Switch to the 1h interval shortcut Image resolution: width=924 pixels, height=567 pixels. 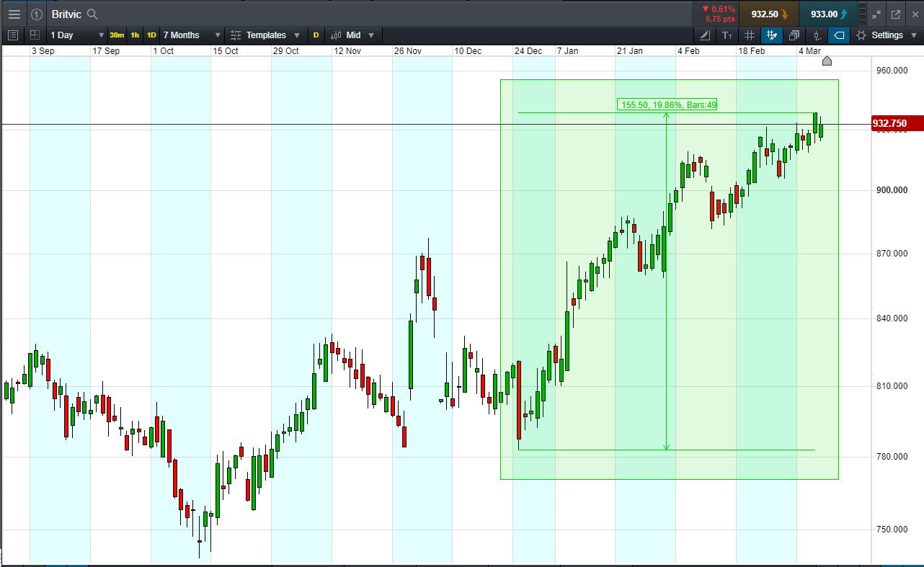click(x=135, y=35)
